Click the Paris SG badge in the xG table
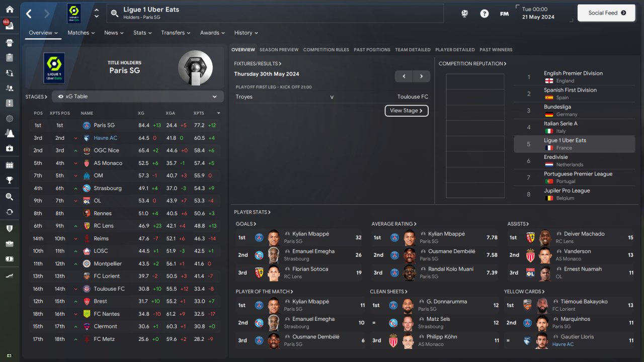The width and height of the screenshot is (644, 362). (x=87, y=125)
